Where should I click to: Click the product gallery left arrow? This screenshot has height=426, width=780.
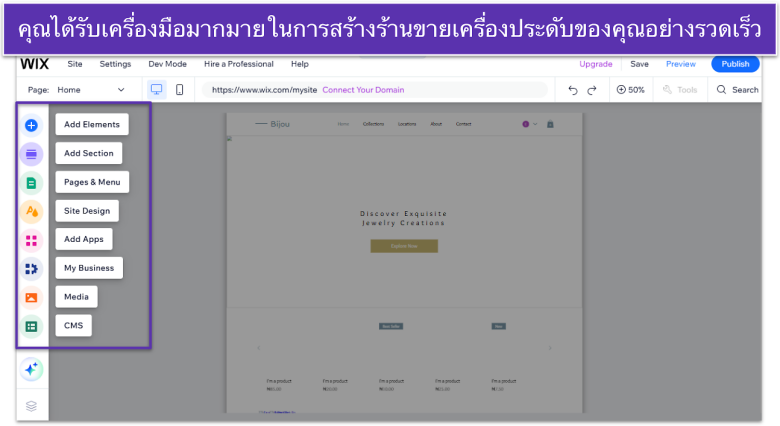click(259, 348)
